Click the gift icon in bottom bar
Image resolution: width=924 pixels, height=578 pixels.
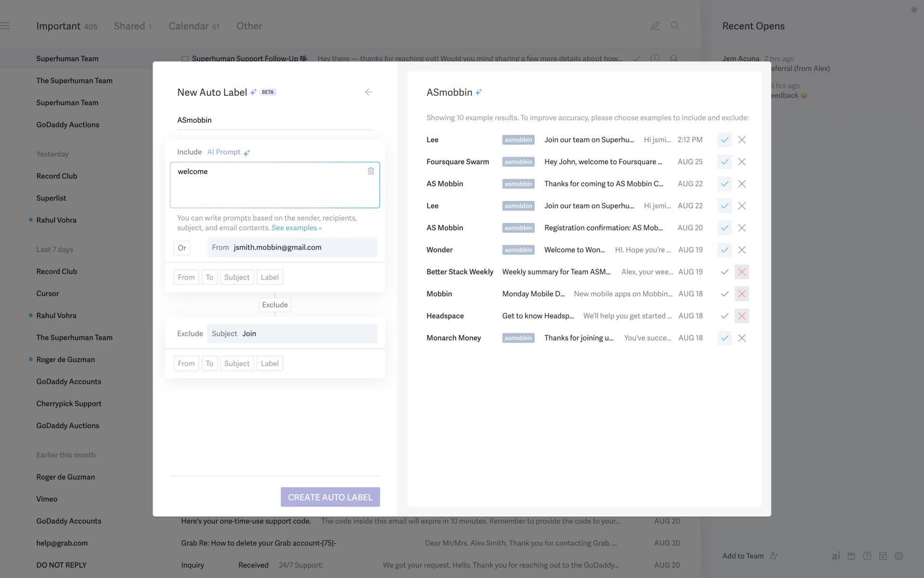click(851, 556)
